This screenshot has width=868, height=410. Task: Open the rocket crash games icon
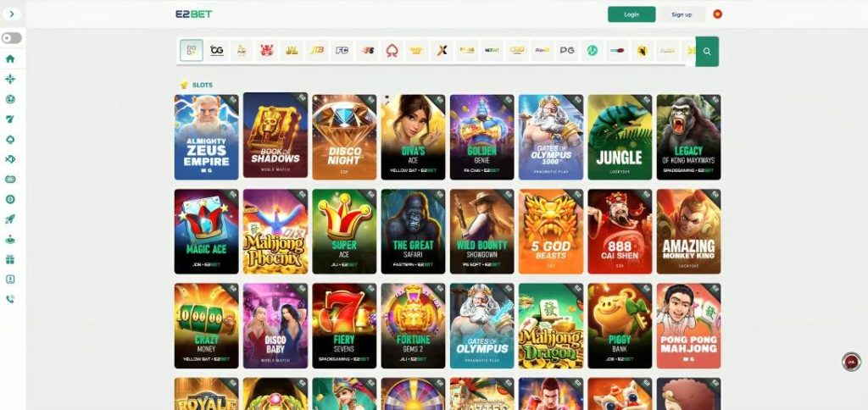point(10,219)
